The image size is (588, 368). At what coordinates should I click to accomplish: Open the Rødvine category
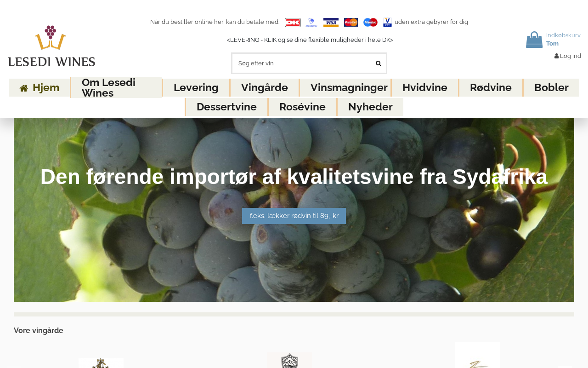pos(491,87)
